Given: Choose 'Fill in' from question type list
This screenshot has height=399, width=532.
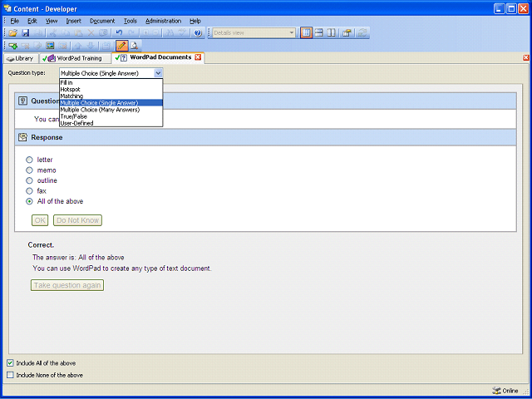Looking at the screenshot, I should [x=111, y=82].
